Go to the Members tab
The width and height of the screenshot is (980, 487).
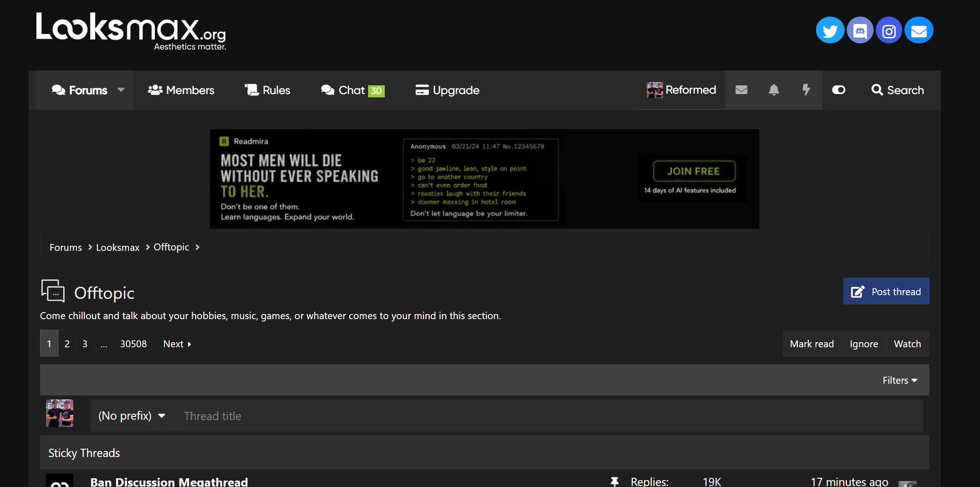pos(181,90)
